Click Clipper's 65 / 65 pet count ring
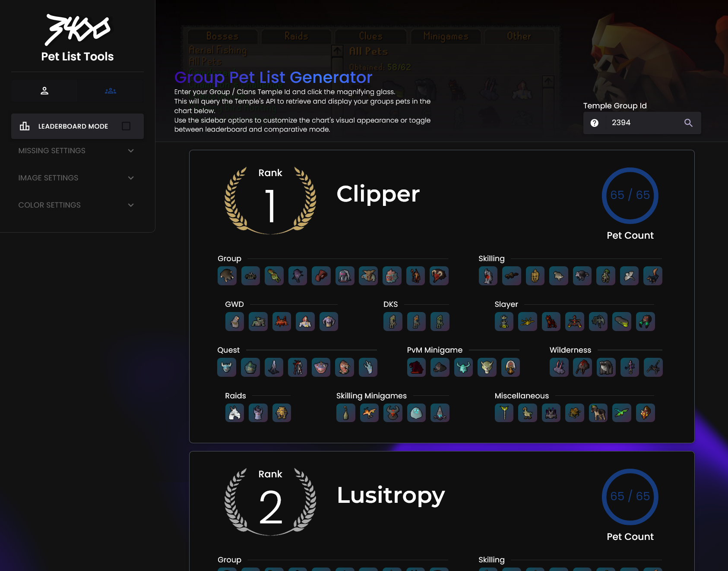The height and width of the screenshot is (571, 728). pyautogui.click(x=630, y=196)
